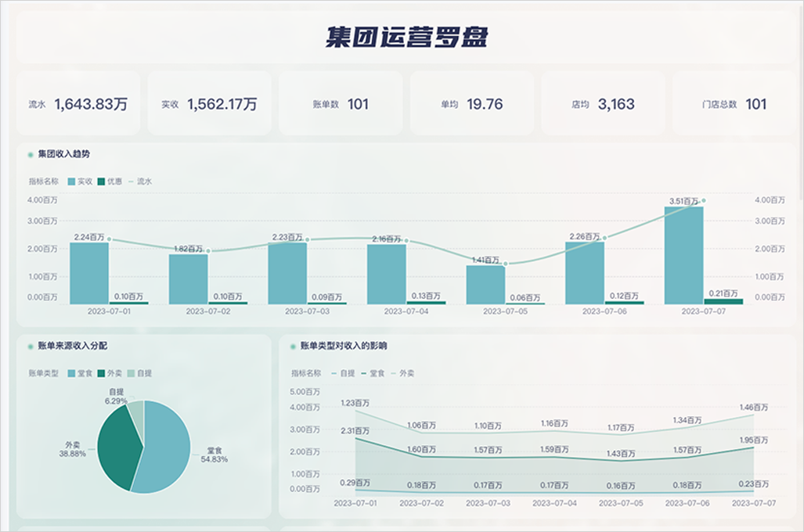This screenshot has width=804, height=532.
Task: Select the 单均 19.76 metric card
Action: [471, 104]
